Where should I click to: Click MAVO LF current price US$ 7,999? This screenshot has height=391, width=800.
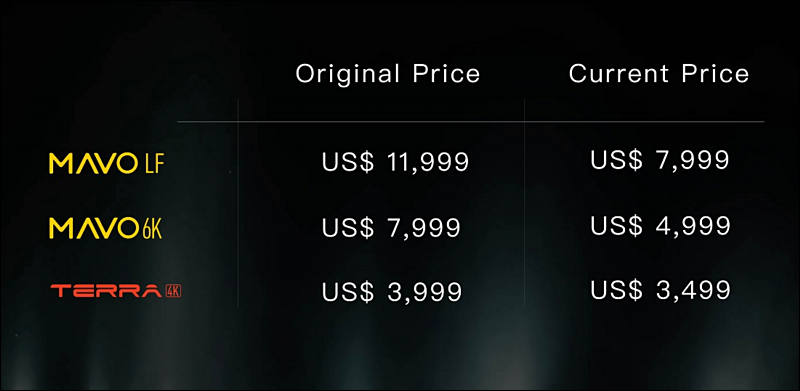(x=660, y=159)
